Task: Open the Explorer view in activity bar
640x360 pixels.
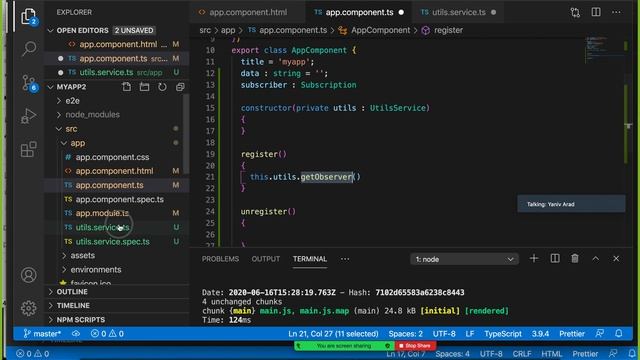Action: 29,16
